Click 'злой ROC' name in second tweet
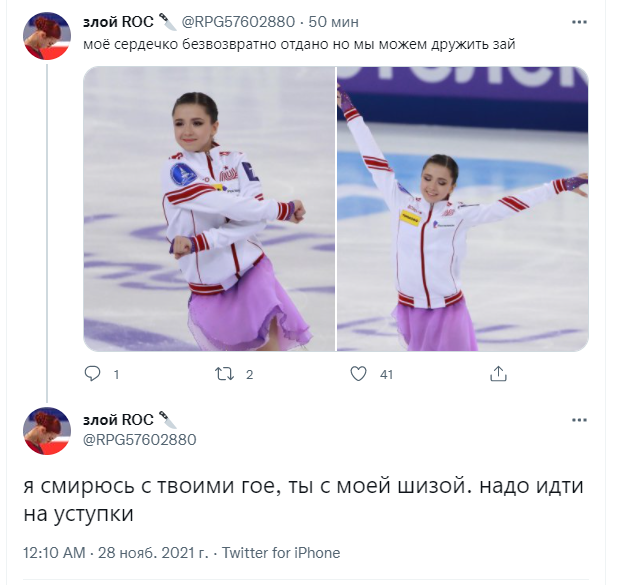Image resolution: width=620 pixels, height=585 pixels. click(x=118, y=420)
